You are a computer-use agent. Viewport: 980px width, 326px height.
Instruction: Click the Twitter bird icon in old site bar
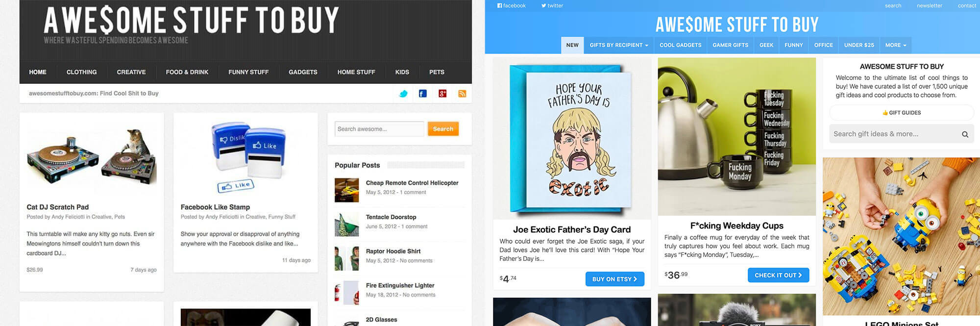[403, 94]
